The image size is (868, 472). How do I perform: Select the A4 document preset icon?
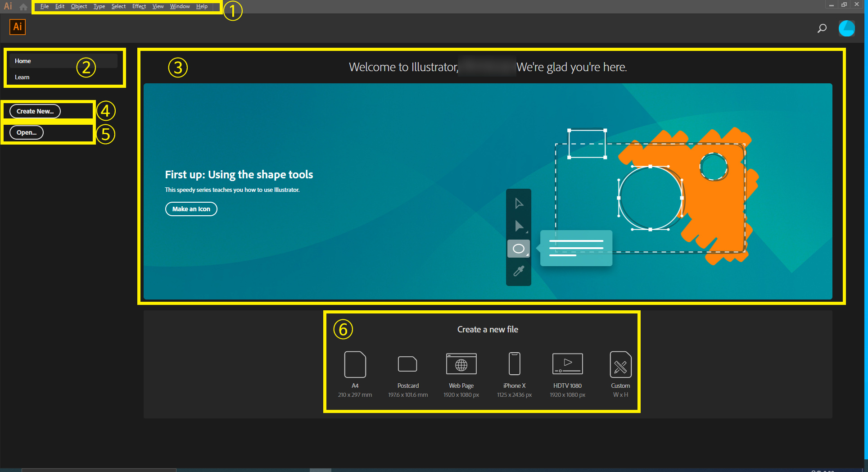355,364
